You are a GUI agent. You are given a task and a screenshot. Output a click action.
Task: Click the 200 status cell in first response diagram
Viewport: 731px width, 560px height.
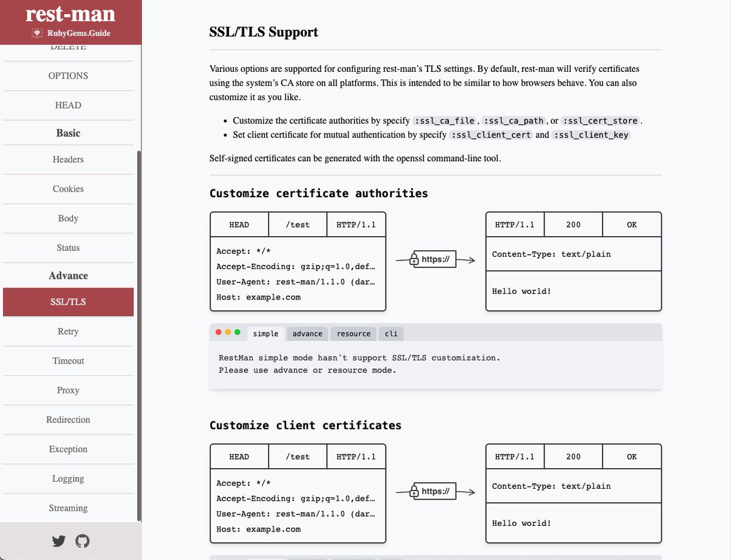(573, 225)
